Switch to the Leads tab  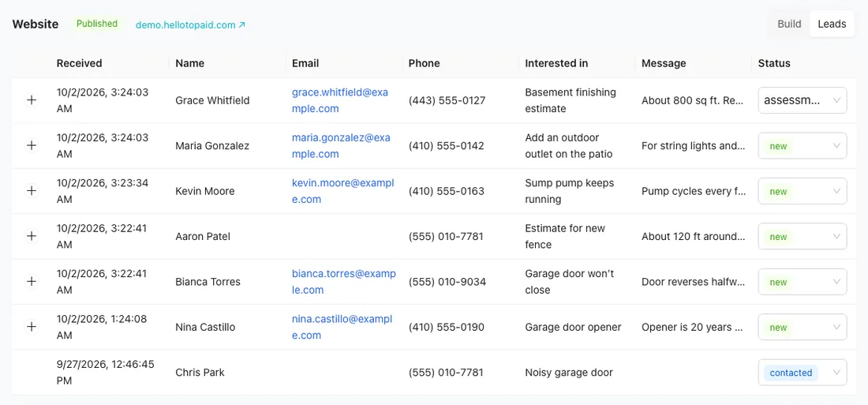[x=832, y=24]
